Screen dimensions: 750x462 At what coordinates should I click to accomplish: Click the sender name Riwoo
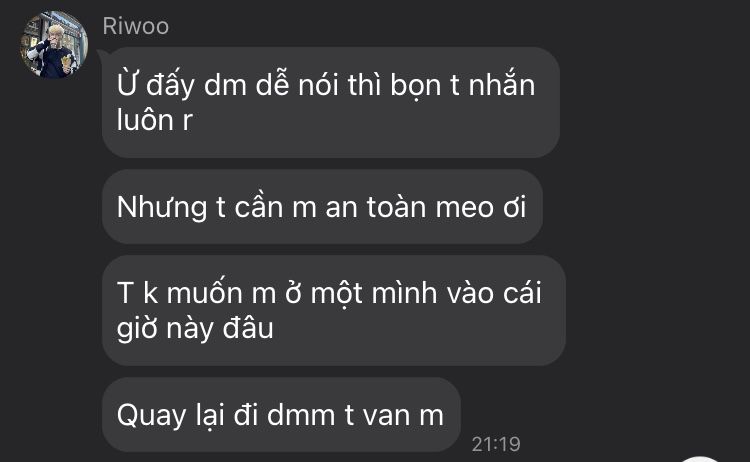(x=135, y=26)
